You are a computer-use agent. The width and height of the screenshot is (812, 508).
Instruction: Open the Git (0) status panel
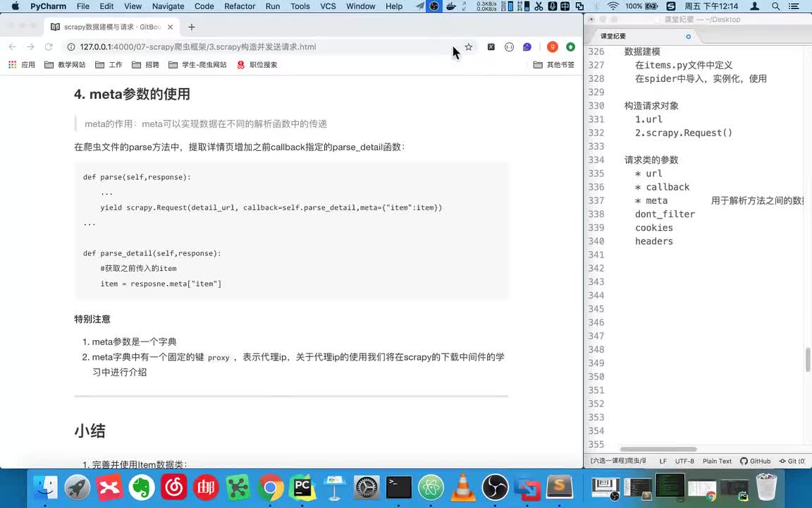792,461
